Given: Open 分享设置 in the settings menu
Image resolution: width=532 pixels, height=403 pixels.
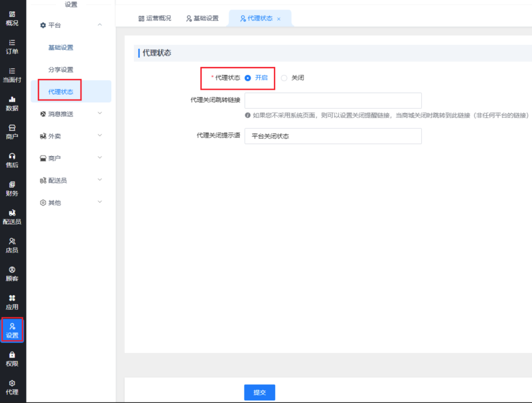Looking at the screenshot, I should 61,70.
